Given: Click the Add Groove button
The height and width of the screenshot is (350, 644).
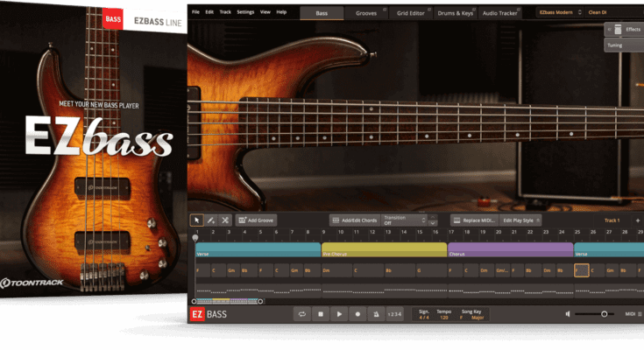Looking at the screenshot, I should point(256,220).
